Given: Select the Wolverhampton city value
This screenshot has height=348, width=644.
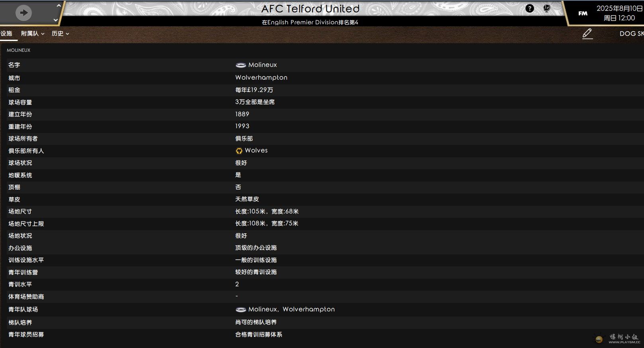Looking at the screenshot, I should 261,78.
